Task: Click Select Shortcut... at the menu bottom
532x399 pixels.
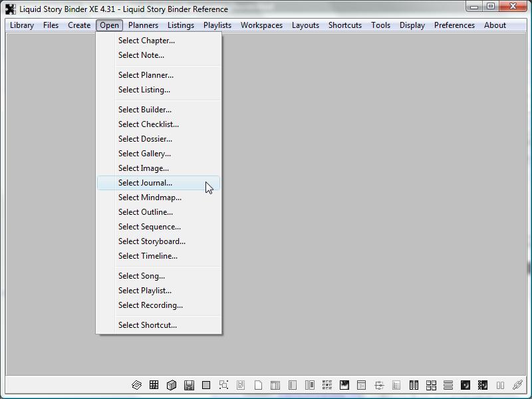Action: (148, 325)
